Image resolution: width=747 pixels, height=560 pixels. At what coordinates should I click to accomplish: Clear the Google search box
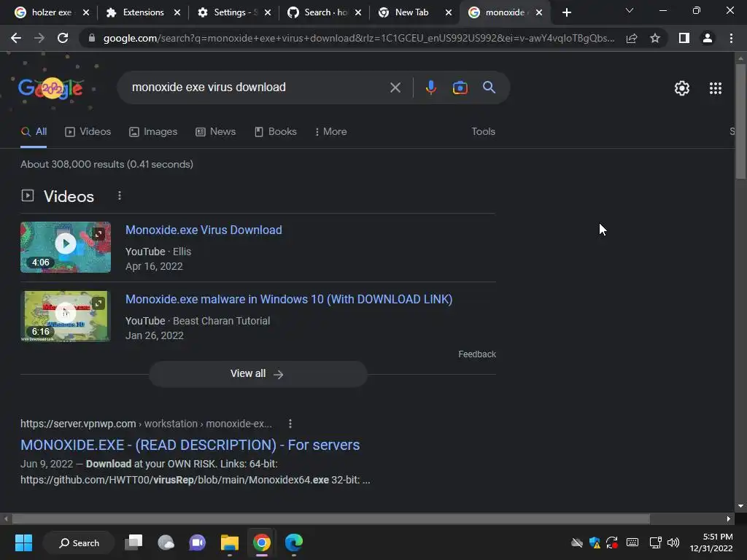pyautogui.click(x=395, y=87)
